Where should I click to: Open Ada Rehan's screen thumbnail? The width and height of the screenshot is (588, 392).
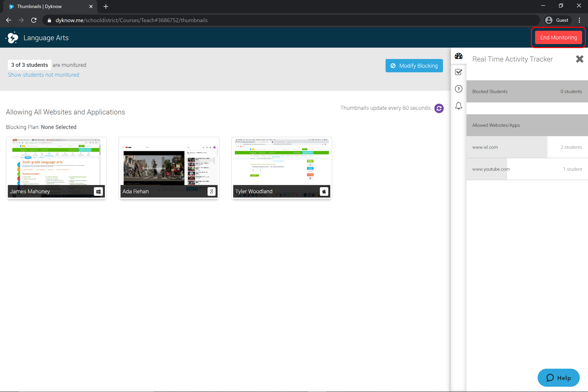169,168
